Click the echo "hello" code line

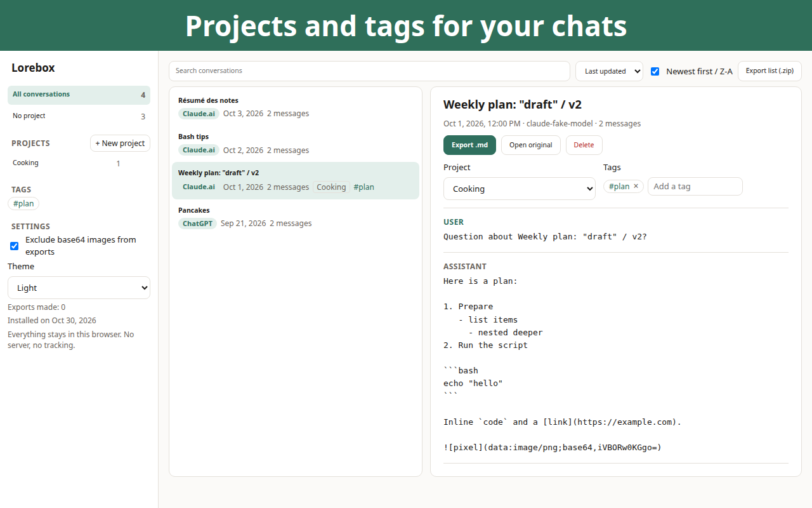click(473, 384)
